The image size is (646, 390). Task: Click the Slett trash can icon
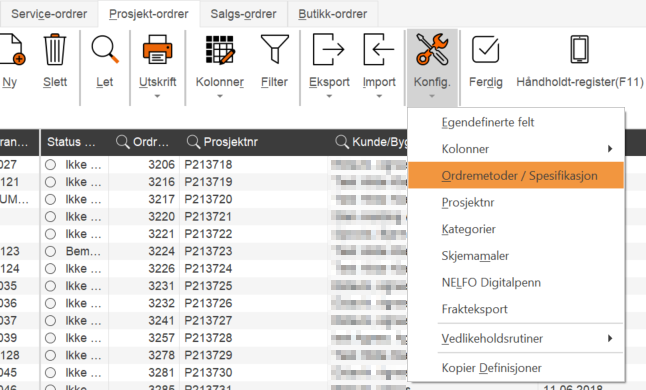click(55, 49)
